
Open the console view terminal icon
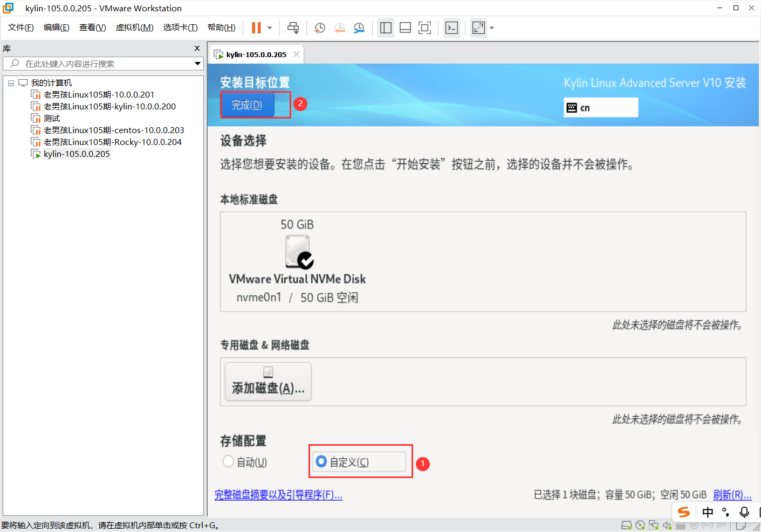coord(452,28)
